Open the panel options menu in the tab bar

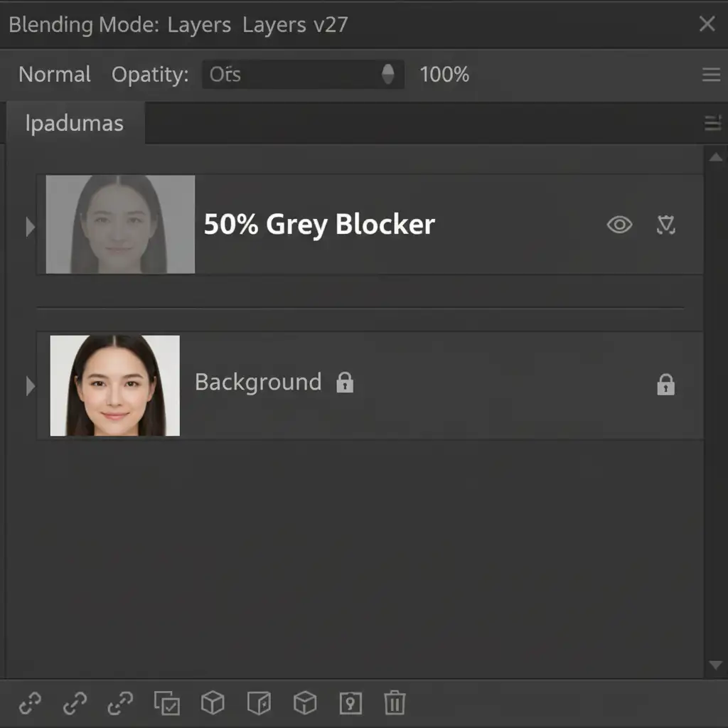[712, 124]
